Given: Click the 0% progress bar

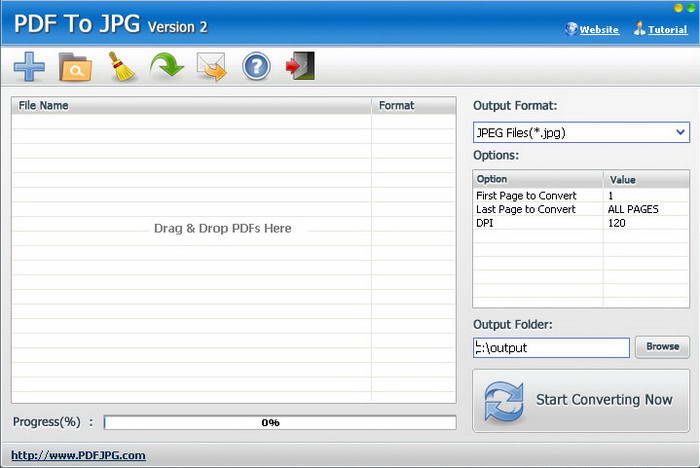Looking at the screenshot, I should [x=280, y=422].
